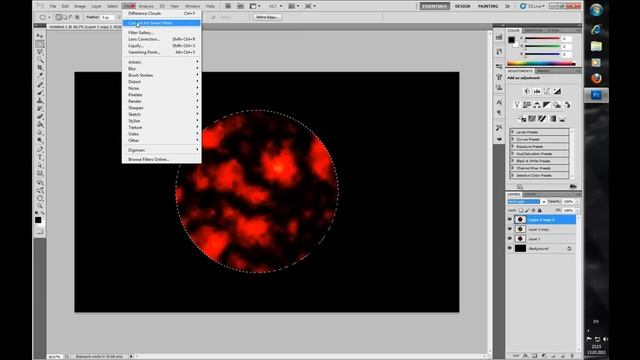The width and height of the screenshot is (640, 360).
Task: Open Filter Gallery from the menu
Action: pyautogui.click(x=162, y=33)
